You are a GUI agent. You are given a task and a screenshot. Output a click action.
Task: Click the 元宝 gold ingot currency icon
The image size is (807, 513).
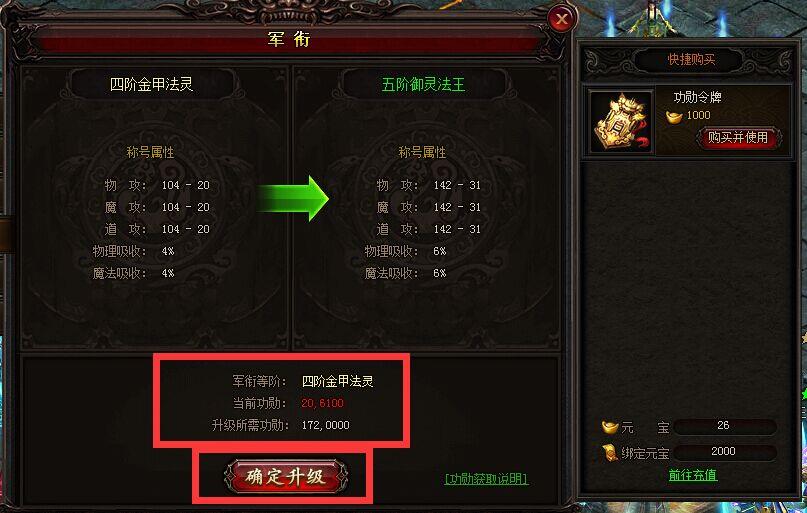click(x=609, y=427)
